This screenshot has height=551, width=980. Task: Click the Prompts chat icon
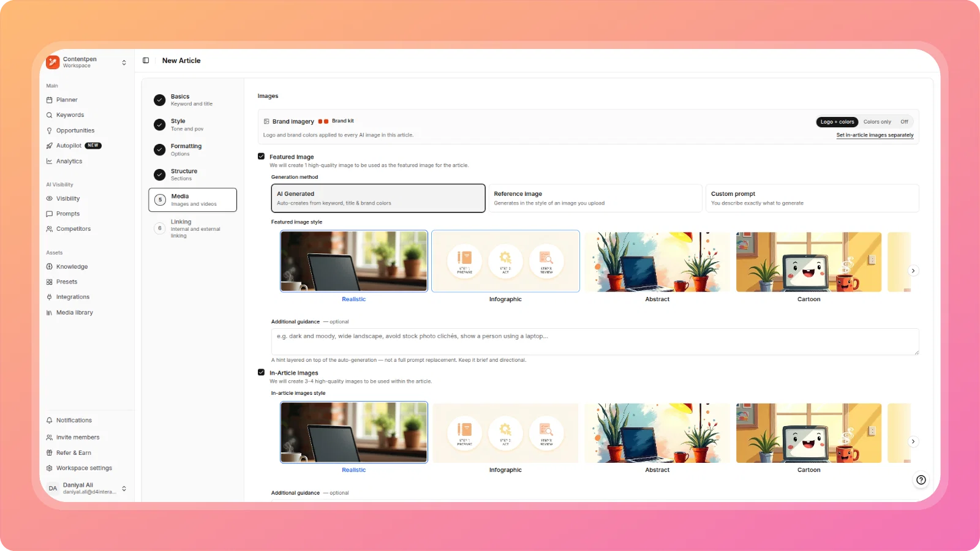pyautogui.click(x=50, y=214)
